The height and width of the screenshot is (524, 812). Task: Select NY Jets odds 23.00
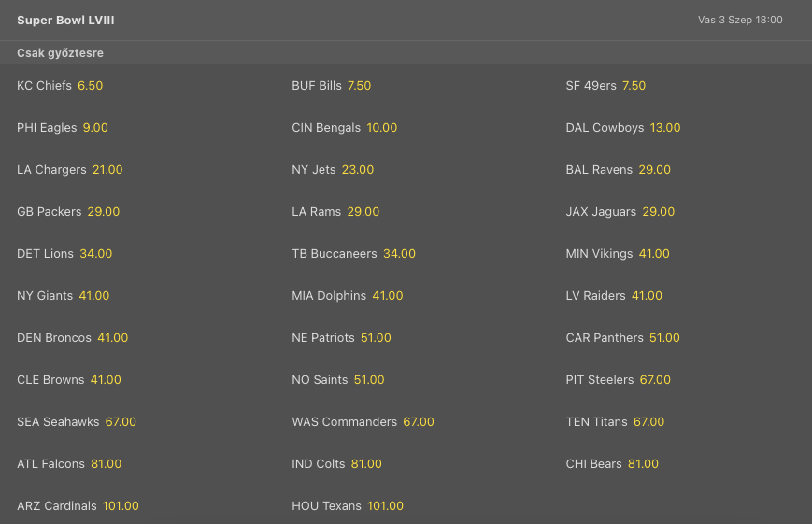357,170
